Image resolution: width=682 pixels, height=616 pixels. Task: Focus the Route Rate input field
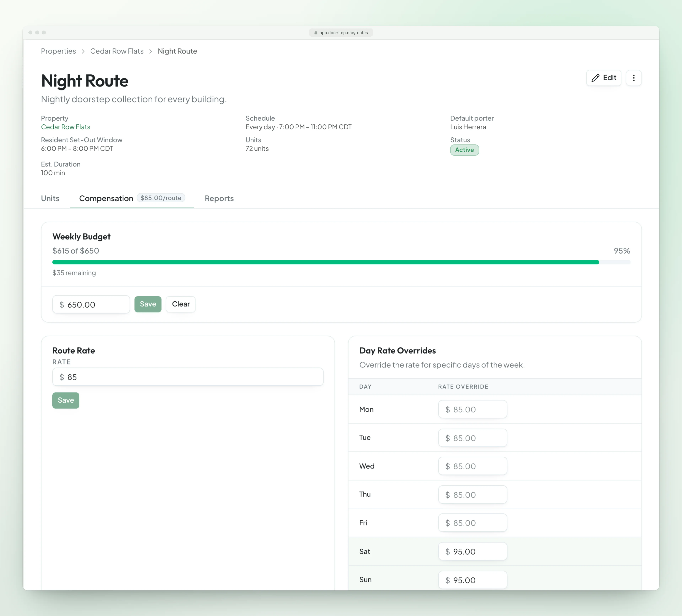click(x=188, y=377)
